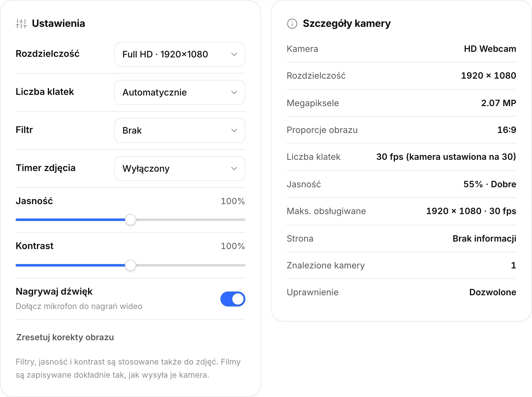The image size is (532, 397).
Task: Open the Timer zdjęcia dropdown Wyłączony
Action: pyautogui.click(x=180, y=169)
